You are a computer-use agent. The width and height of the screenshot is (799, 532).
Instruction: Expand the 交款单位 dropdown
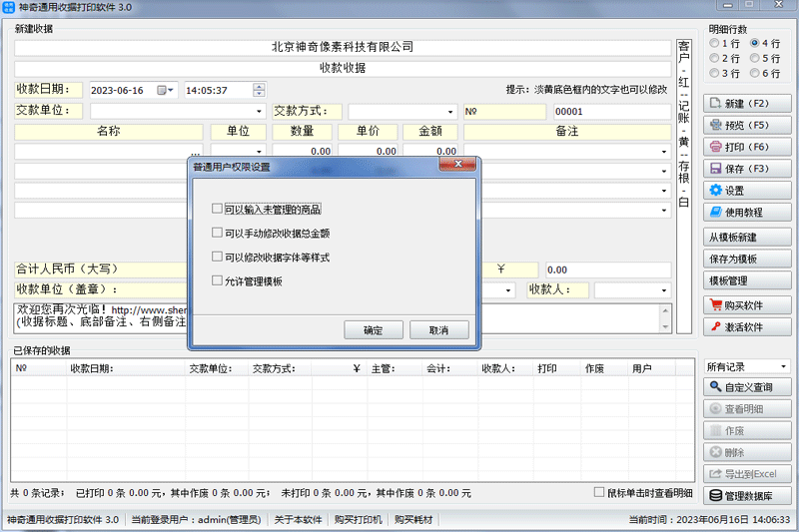coord(259,112)
